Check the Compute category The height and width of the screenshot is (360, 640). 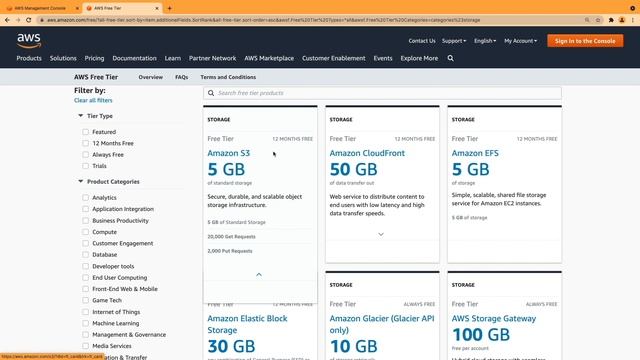85,232
